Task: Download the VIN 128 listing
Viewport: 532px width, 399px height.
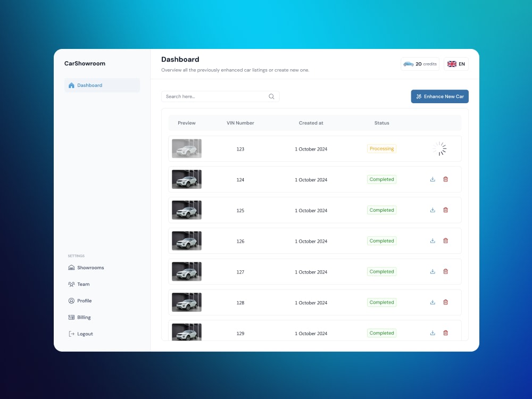Action: (433, 302)
